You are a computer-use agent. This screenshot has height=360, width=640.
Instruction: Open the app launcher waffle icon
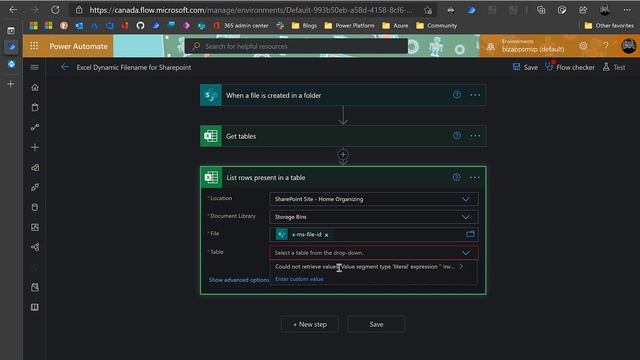(x=34, y=46)
